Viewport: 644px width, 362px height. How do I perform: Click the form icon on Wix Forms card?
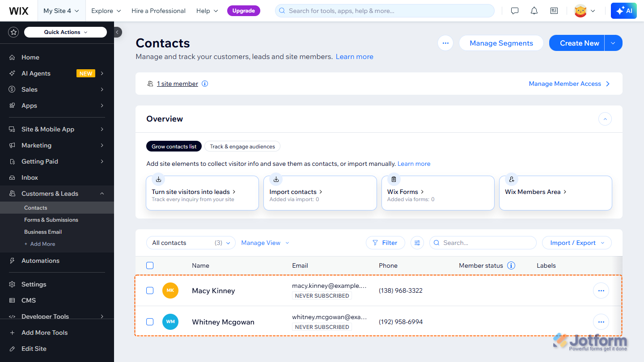tap(394, 179)
